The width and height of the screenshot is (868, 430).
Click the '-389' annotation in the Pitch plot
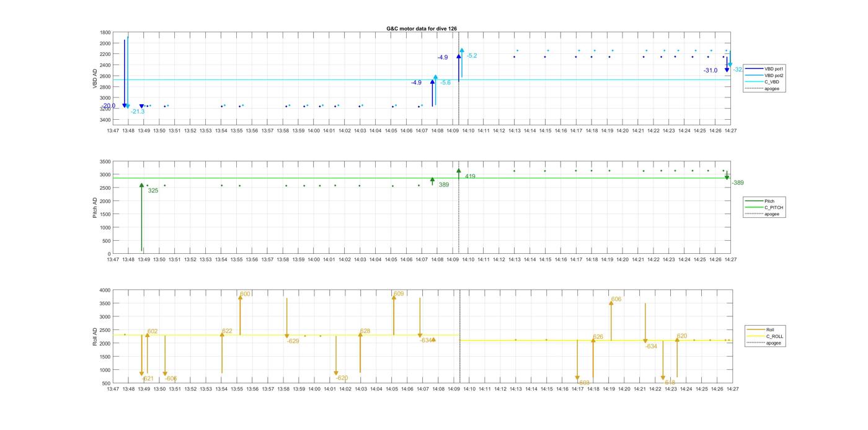point(738,183)
